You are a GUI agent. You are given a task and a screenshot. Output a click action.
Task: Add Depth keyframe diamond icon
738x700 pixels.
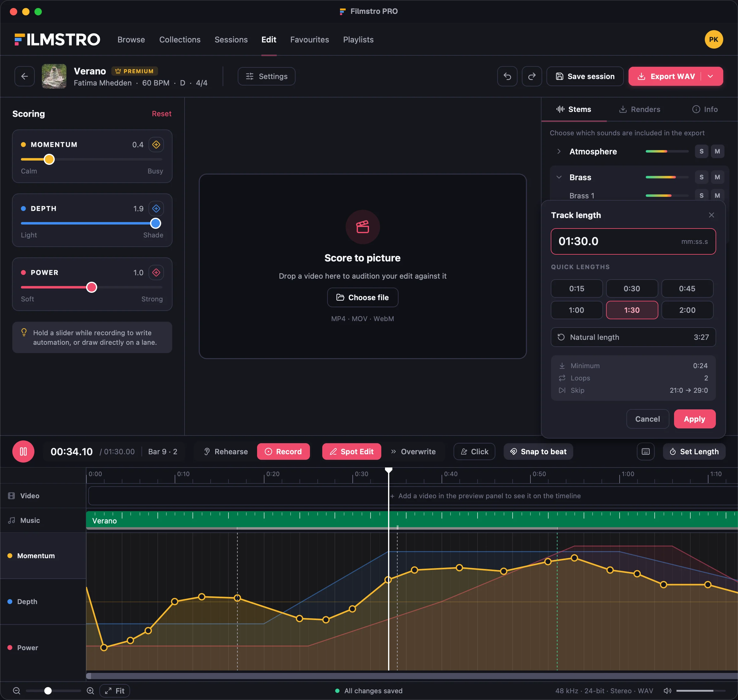pos(156,209)
